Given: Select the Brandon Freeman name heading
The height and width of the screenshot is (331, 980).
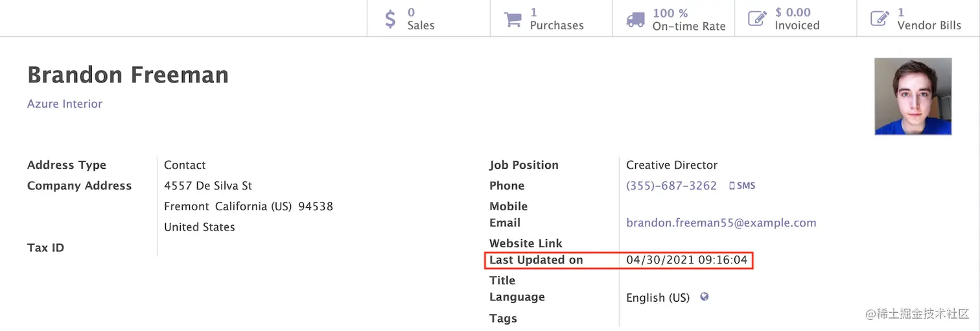Looking at the screenshot, I should (x=128, y=75).
